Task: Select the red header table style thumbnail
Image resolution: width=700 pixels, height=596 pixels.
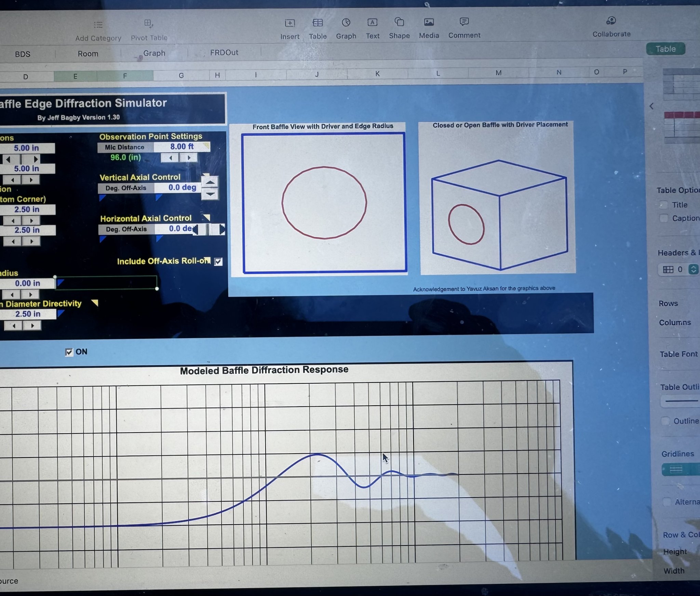Action: coord(682,127)
